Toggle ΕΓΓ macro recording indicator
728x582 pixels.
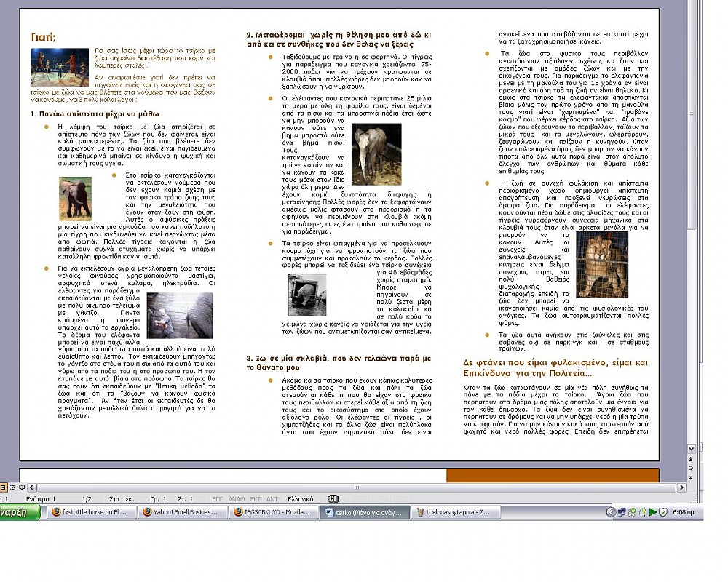217,499
